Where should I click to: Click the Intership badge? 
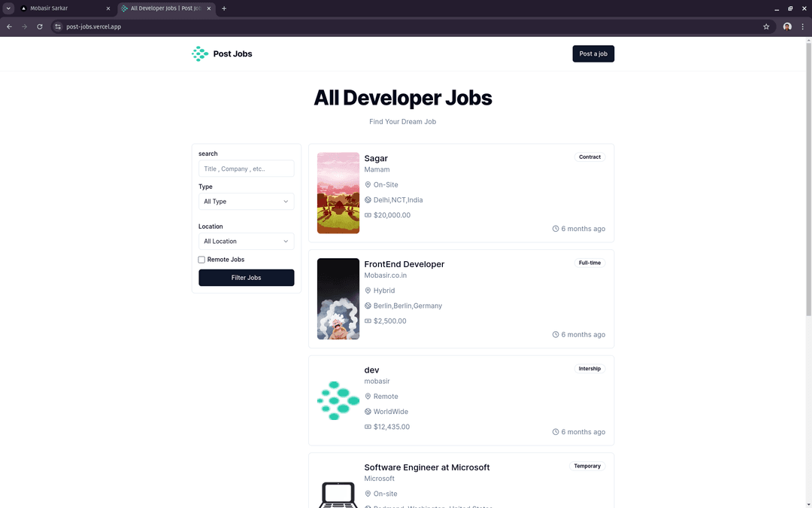click(590, 369)
